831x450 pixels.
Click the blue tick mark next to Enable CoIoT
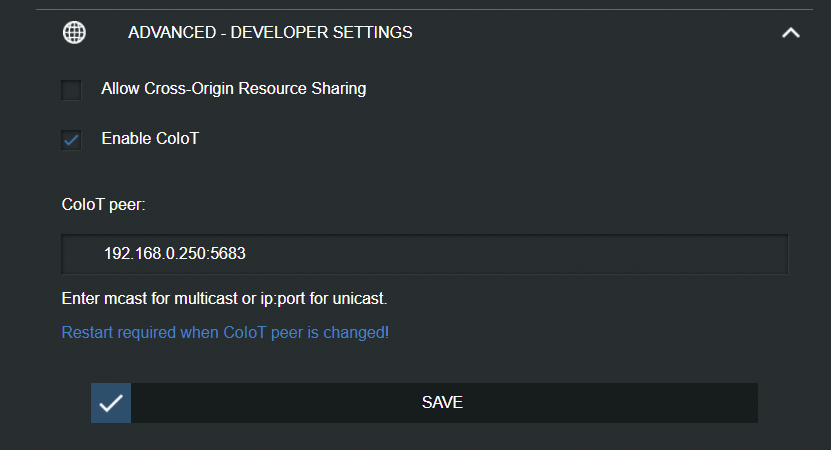71,140
